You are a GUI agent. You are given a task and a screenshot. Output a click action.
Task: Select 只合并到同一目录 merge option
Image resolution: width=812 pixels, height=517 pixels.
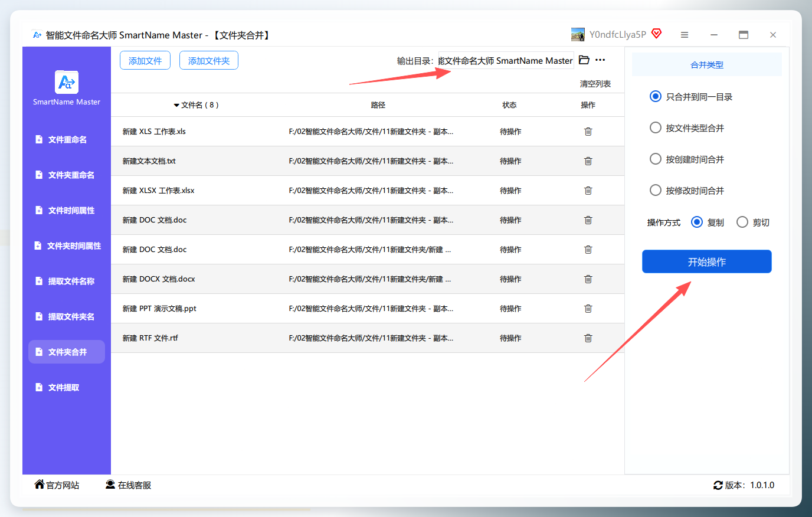pyautogui.click(x=655, y=96)
